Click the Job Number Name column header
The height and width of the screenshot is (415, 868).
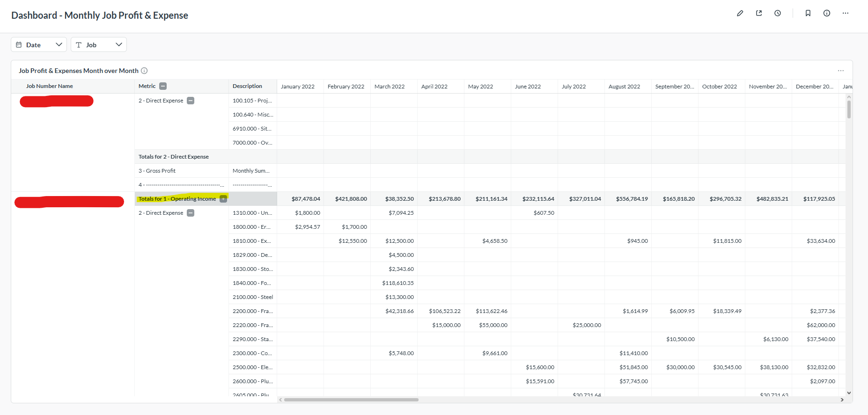click(x=50, y=86)
